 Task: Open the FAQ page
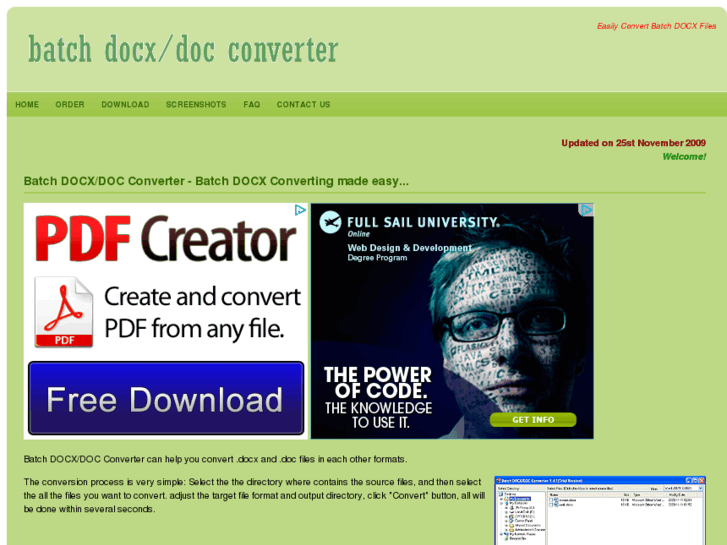pos(252,104)
